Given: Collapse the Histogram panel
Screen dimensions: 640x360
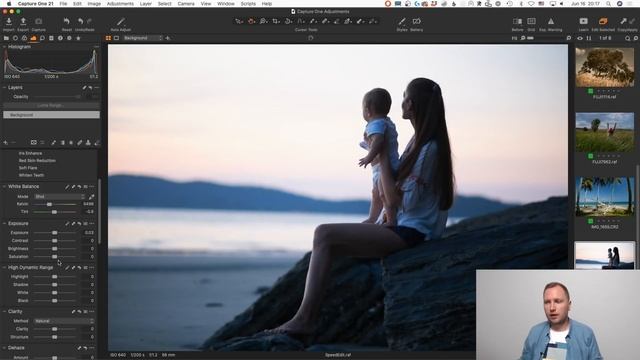Looking at the screenshot, I should (4, 47).
